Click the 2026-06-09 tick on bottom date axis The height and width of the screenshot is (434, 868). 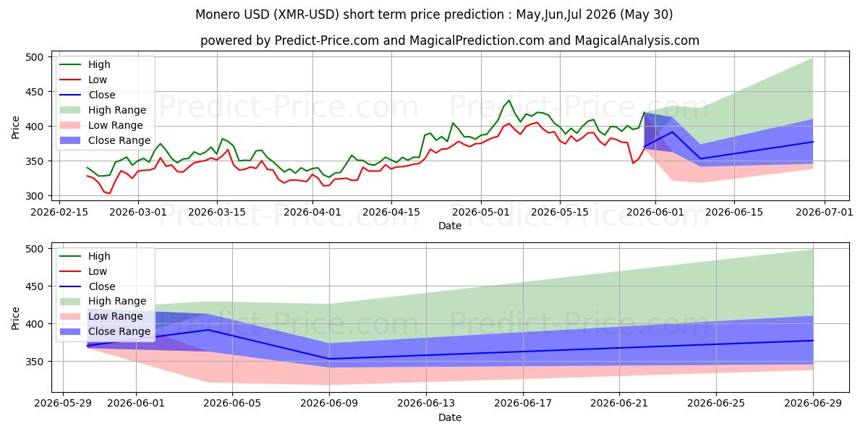(x=329, y=404)
